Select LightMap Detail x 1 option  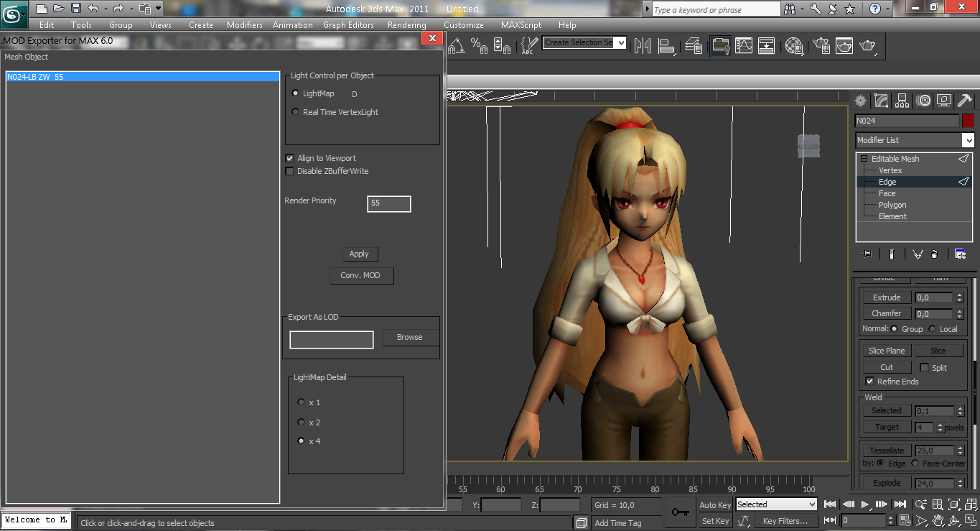click(x=302, y=402)
